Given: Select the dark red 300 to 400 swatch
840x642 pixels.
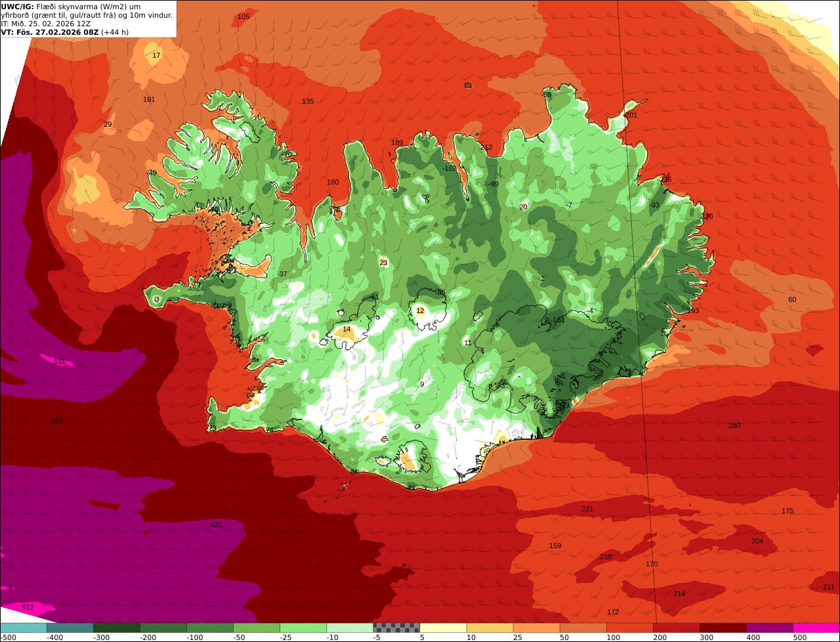Looking at the screenshot, I should (x=723, y=628).
